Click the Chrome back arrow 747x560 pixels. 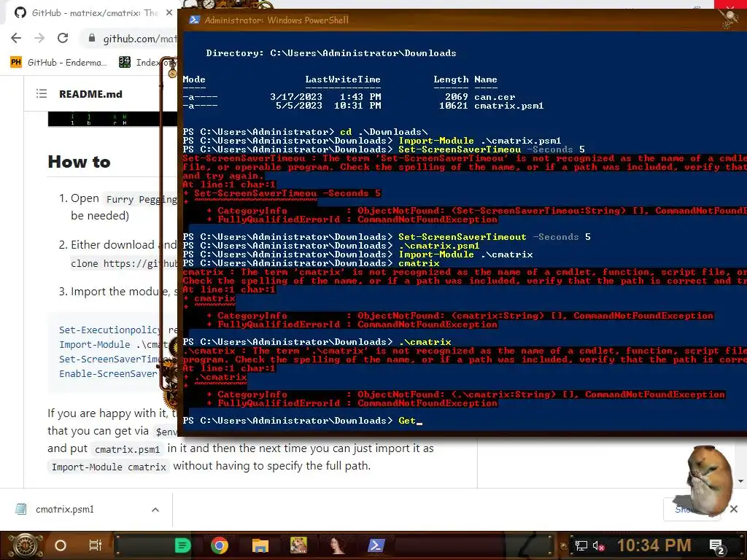pyautogui.click(x=16, y=38)
